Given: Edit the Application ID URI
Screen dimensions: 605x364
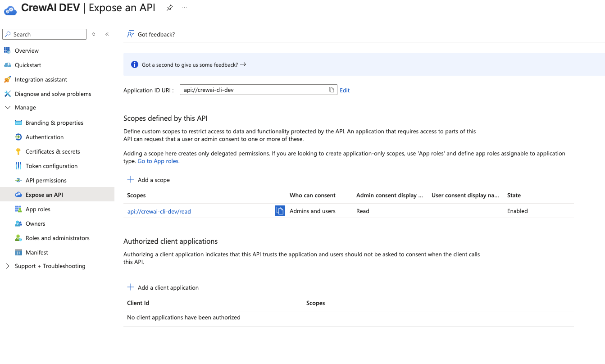Looking at the screenshot, I should tap(345, 90).
